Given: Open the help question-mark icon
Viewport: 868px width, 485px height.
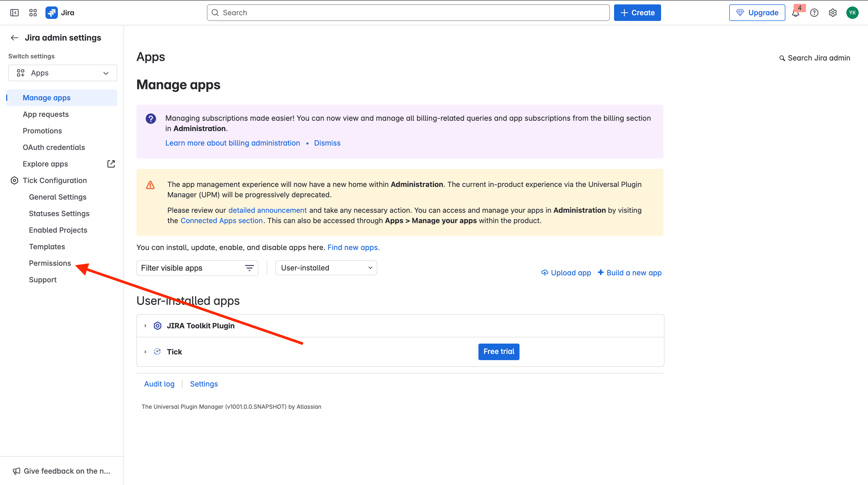Looking at the screenshot, I should click(814, 13).
